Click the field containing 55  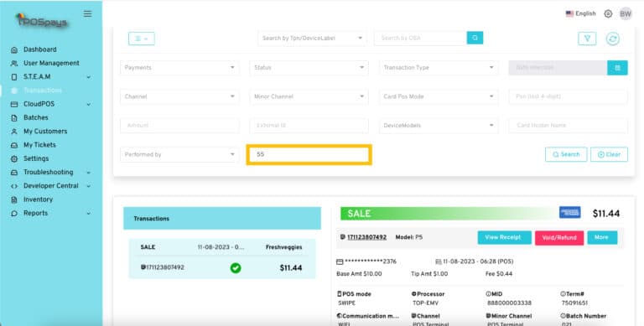[x=309, y=154]
